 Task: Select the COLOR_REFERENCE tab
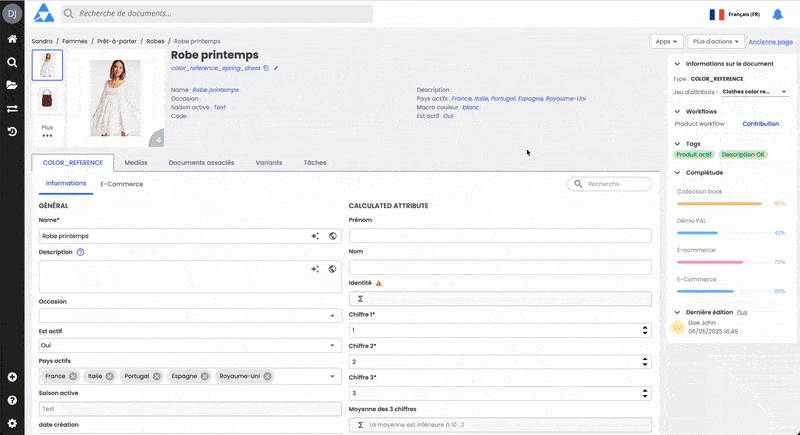72,163
